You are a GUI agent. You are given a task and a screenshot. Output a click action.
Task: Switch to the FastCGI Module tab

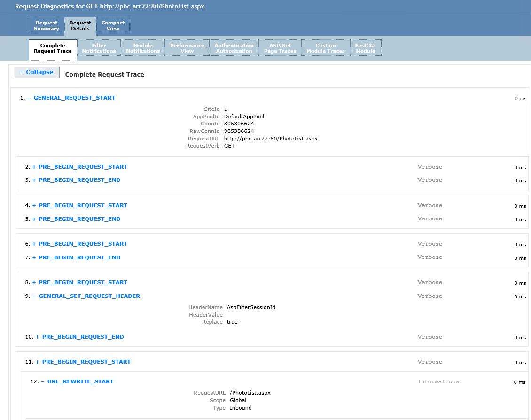click(x=366, y=48)
